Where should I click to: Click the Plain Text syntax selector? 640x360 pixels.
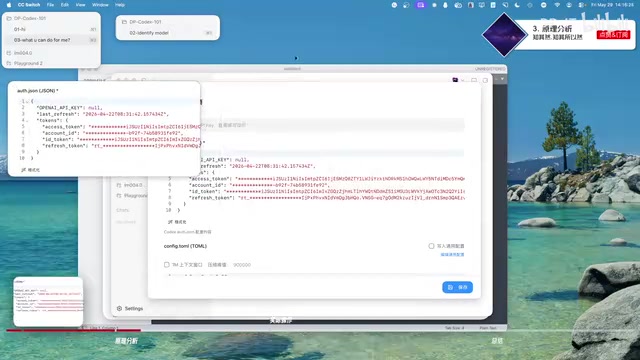pyautogui.click(x=488, y=328)
